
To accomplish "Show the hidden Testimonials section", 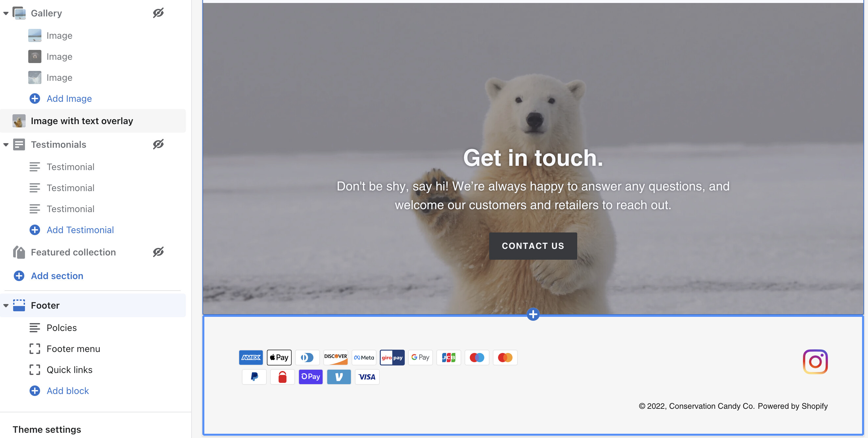I will coord(158,144).
